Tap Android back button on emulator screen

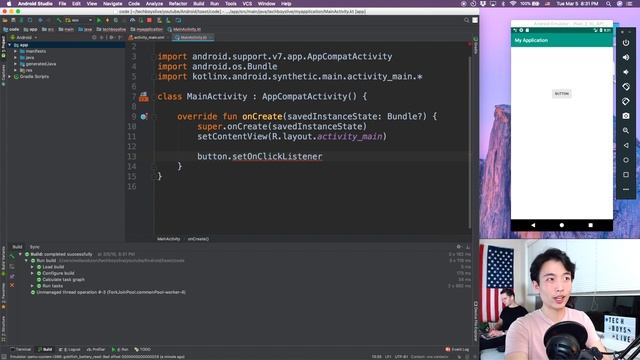[x=533, y=225]
